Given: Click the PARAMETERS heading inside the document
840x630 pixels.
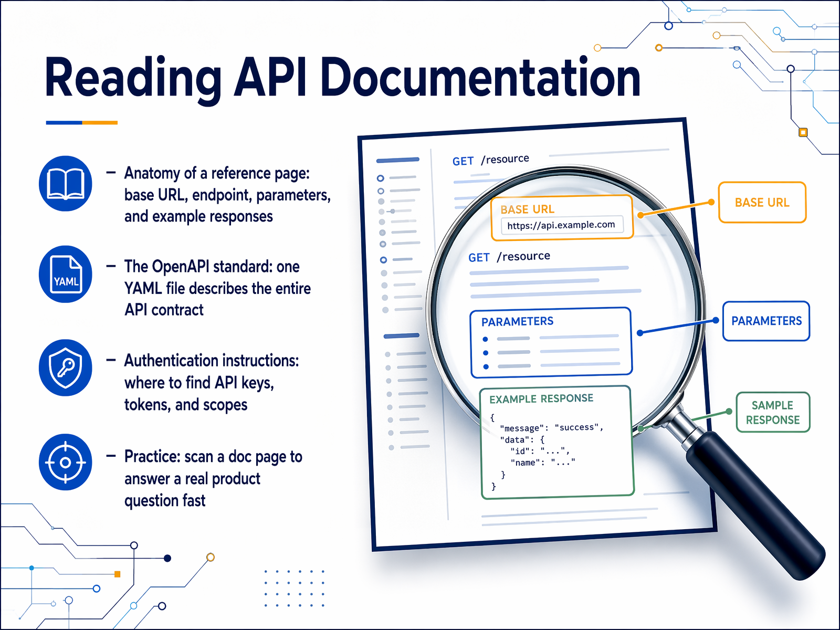Looking at the screenshot, I should tap(517, 321).
